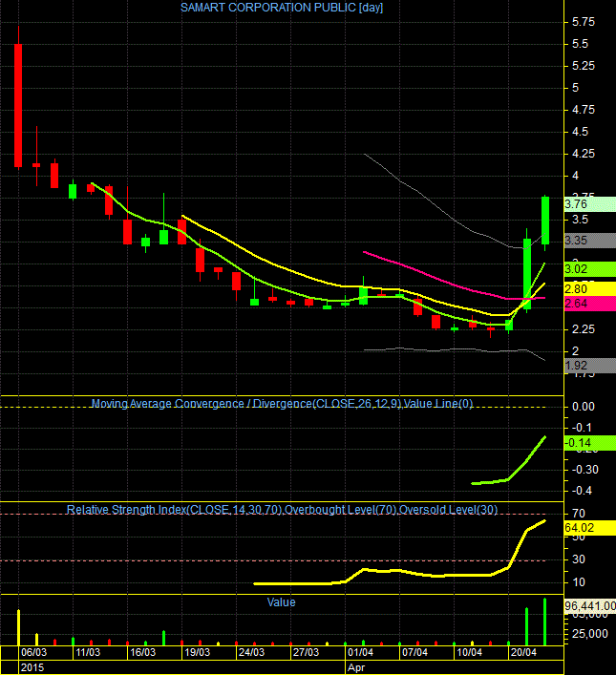
Task: Click the 5.5 price axis label
Action: (x=580, y=44)
